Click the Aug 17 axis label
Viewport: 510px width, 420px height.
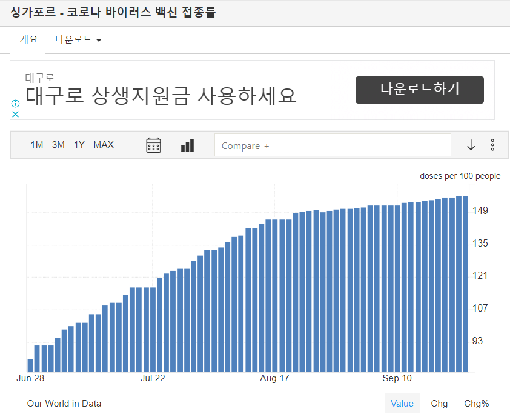point(274,378)
